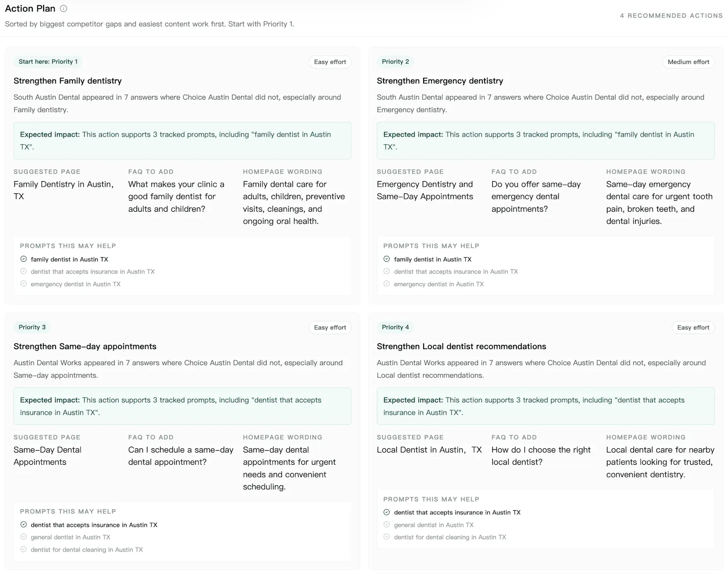Image resolution: width=728 pixels, height=574 pixels.
Task: Click check icon for Priority 2 emergency dentist prompt
Action: (387, 284)
